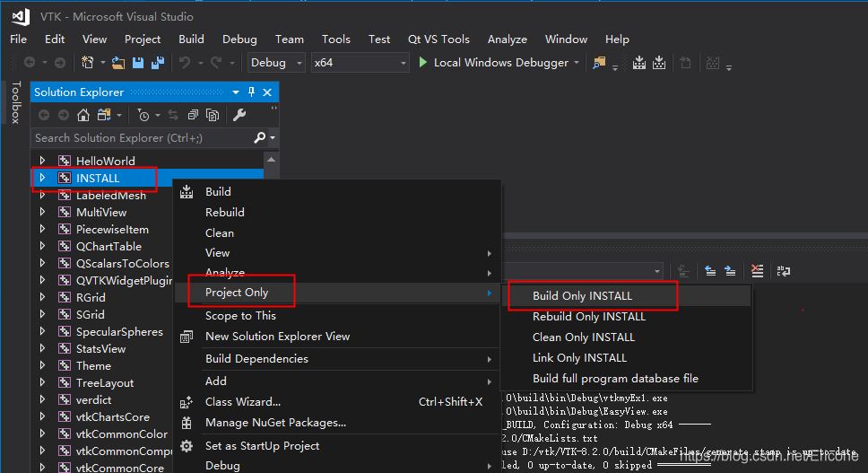
Task: Go to previous message in Output panel
Action: click(710, 271)
